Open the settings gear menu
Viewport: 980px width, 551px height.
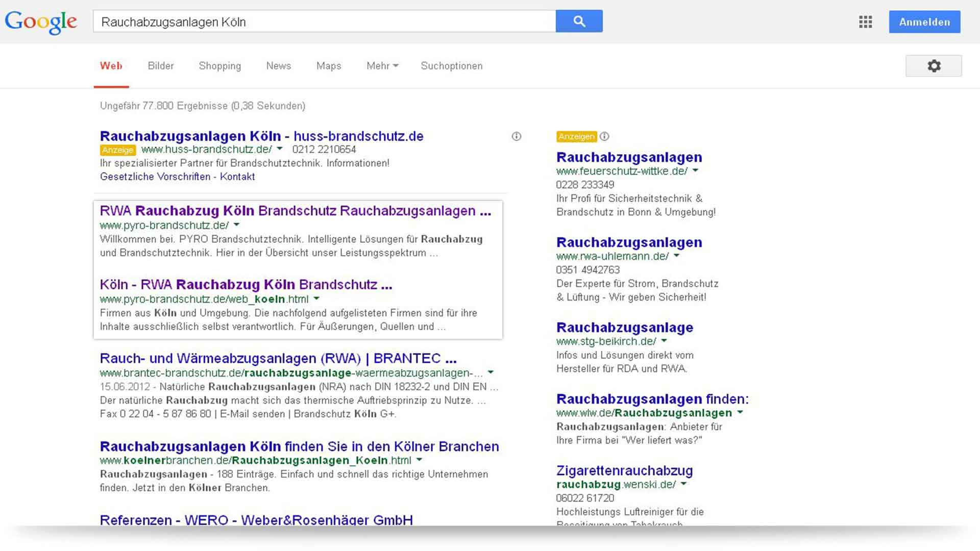(x=934, y=66)
